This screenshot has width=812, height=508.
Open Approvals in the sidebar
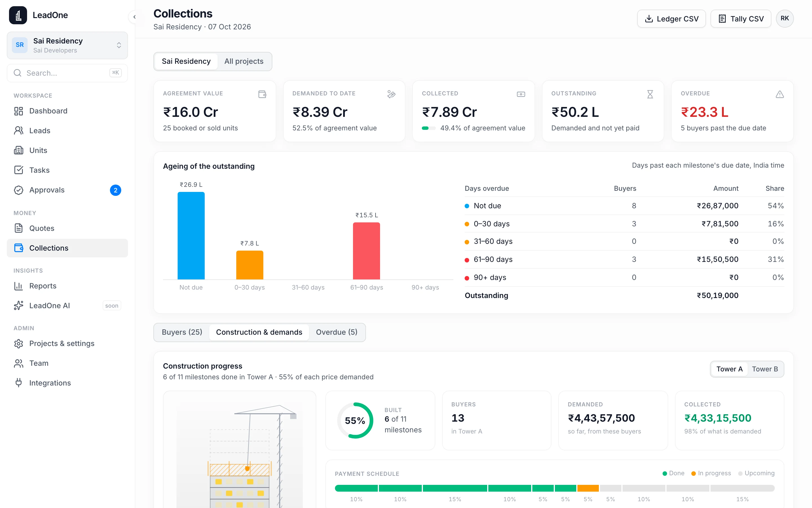point(67,190)
